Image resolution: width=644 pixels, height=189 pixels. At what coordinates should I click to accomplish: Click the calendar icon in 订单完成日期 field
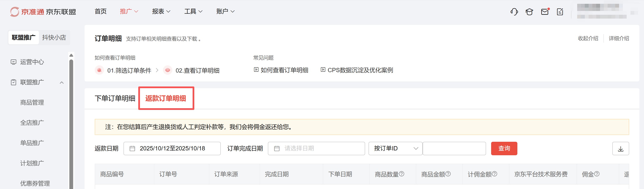(x=277, y=149)
